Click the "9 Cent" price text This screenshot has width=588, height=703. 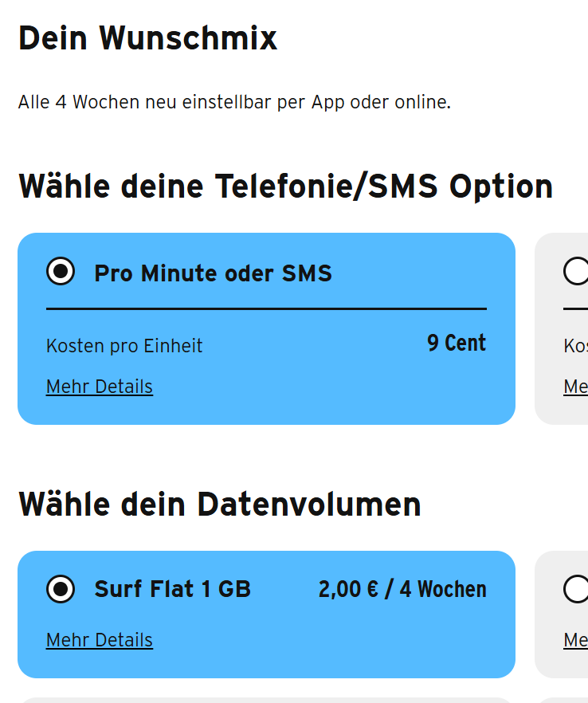[457, 343]
